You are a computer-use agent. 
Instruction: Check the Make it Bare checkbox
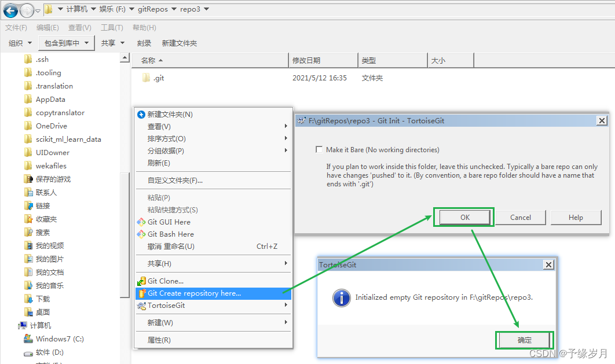(319, 149)
